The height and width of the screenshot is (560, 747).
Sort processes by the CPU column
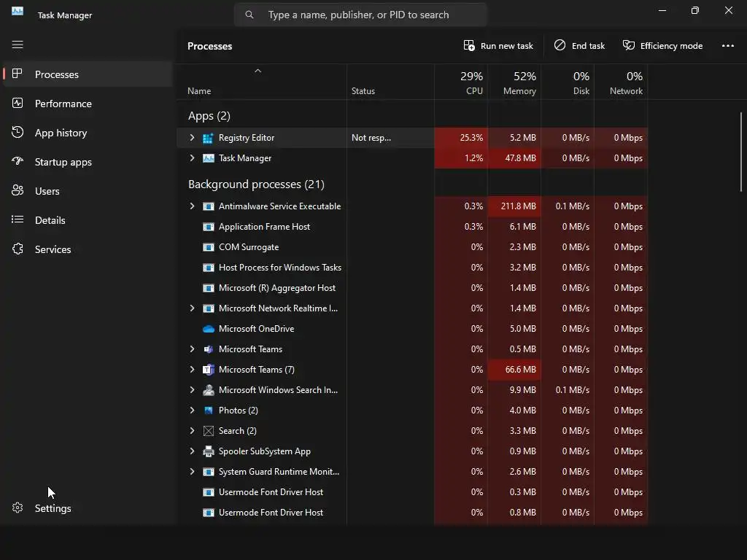(x=461, y=82)
